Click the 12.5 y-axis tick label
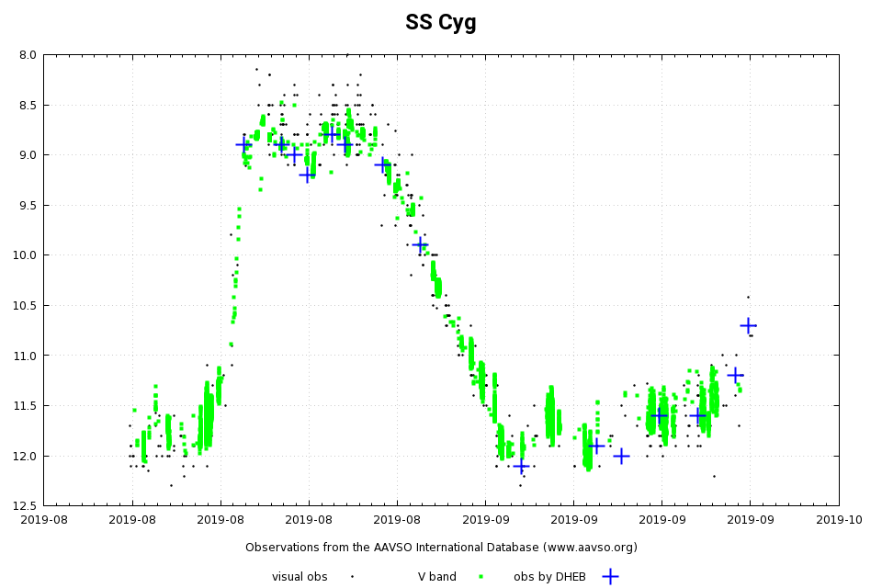 coord(25,506)
